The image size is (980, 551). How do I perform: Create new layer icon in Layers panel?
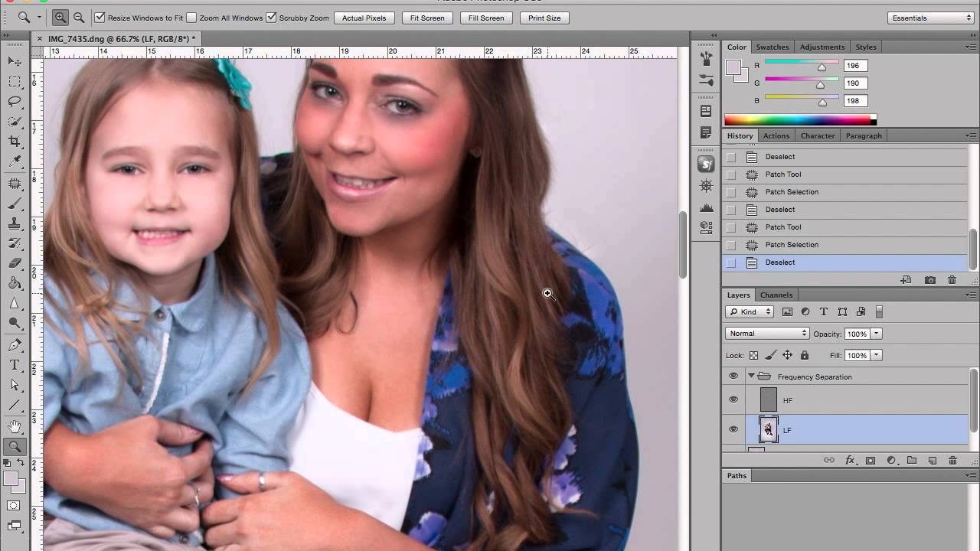[933, 460]
